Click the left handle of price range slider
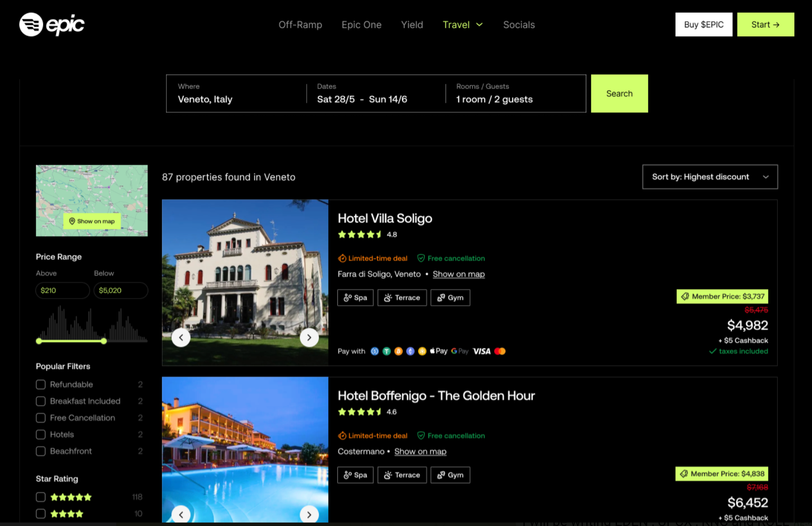 coord(39,341)
